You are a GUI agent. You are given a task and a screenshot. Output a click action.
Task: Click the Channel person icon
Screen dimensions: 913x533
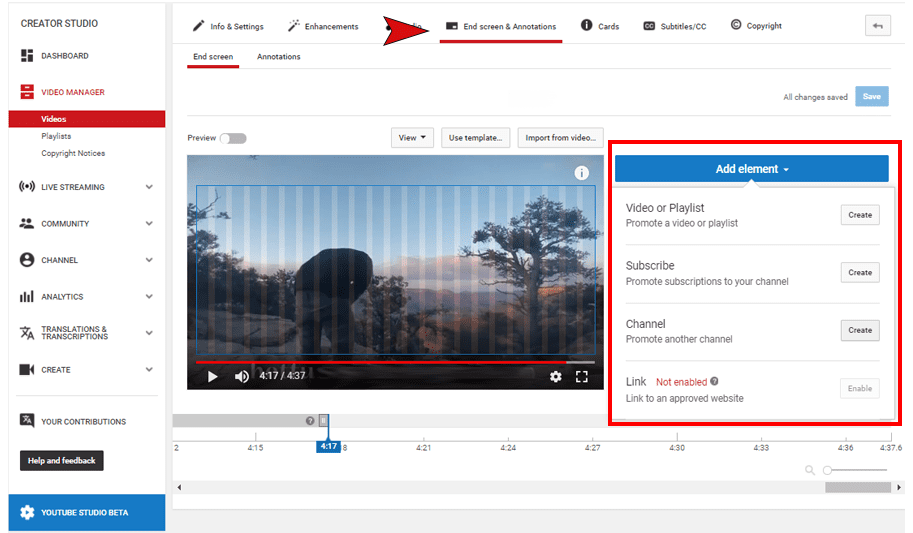(x=27, y=260)
